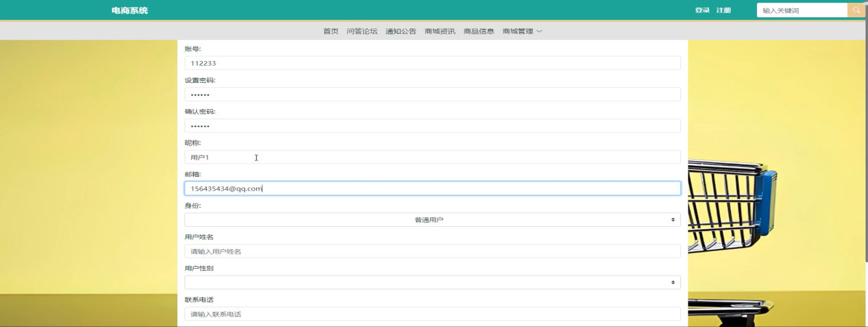Open the 通知公告 menu item
The width and height of the screenshot is (868, 327).
[401, 32]
